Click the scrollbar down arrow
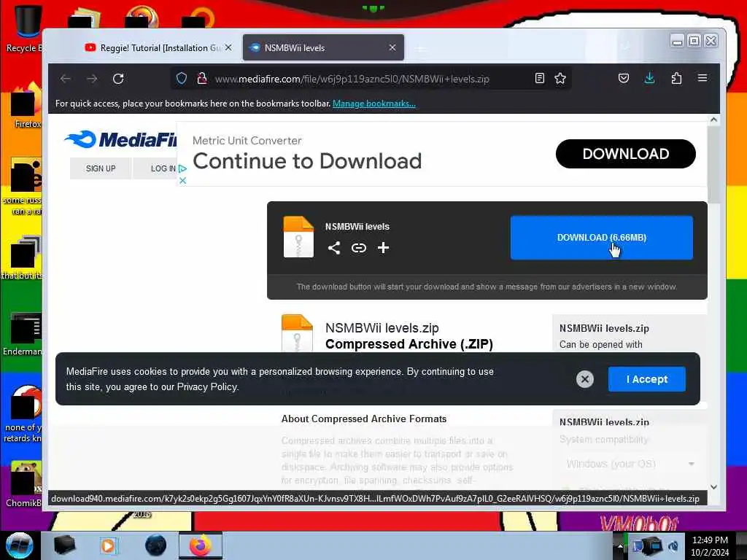The image size is (747, 560). pyautogui.click(x=713, y=486)
